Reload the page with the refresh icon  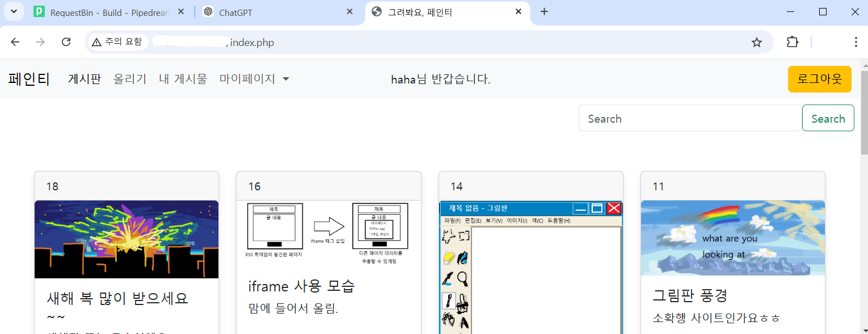[66, 42]
